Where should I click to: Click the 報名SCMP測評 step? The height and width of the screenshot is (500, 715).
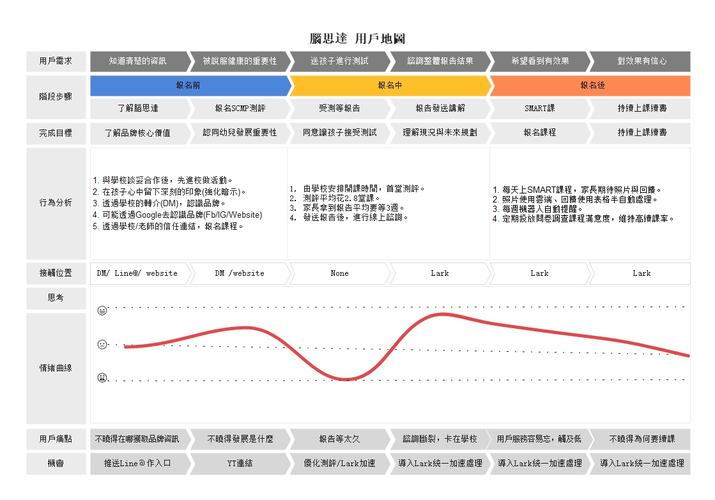click(239, 108)
